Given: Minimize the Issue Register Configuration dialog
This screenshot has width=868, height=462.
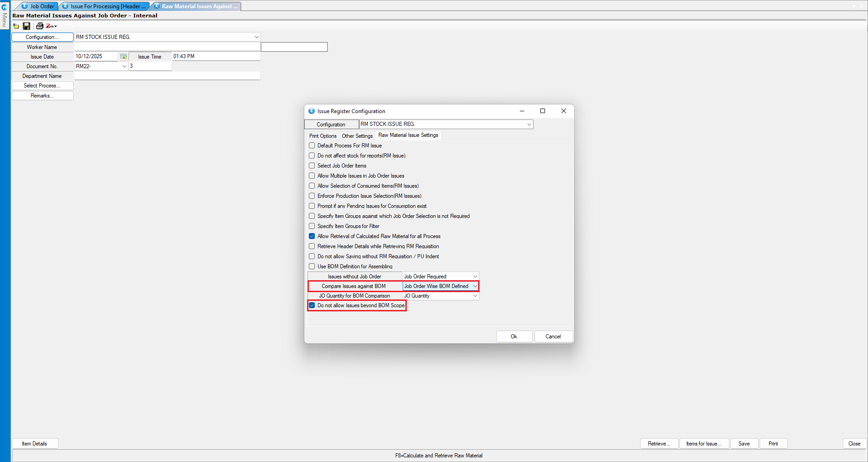Looking at the screenshot, I should point(522,111).
